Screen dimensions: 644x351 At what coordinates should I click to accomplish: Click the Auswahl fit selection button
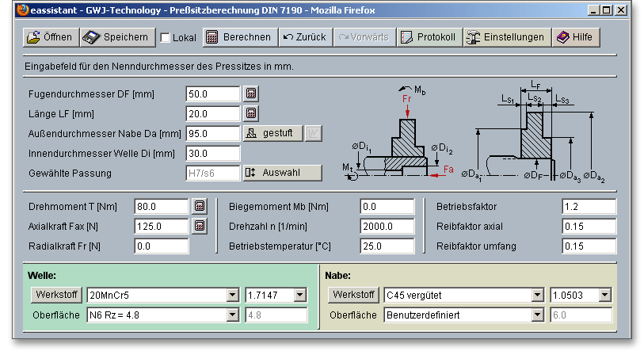[282, 173]
